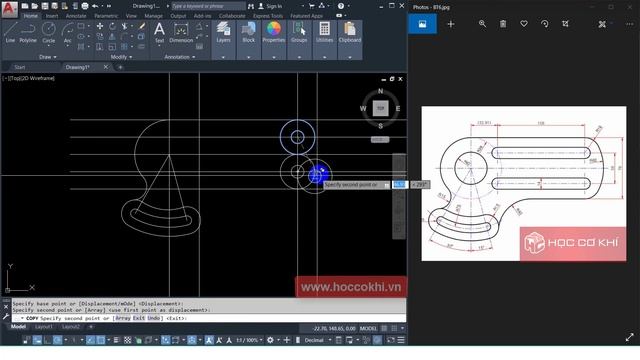Open the AutoCAD application menu button
Viewport: 640px width, 360px height.
(x=10, y=9)
